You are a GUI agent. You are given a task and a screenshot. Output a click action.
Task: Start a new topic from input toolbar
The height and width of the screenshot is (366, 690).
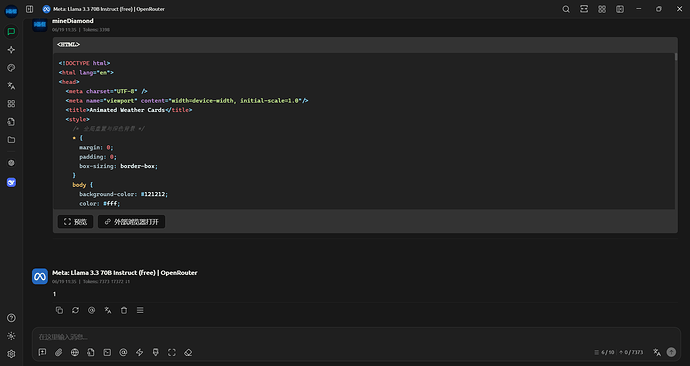point(42,352)
